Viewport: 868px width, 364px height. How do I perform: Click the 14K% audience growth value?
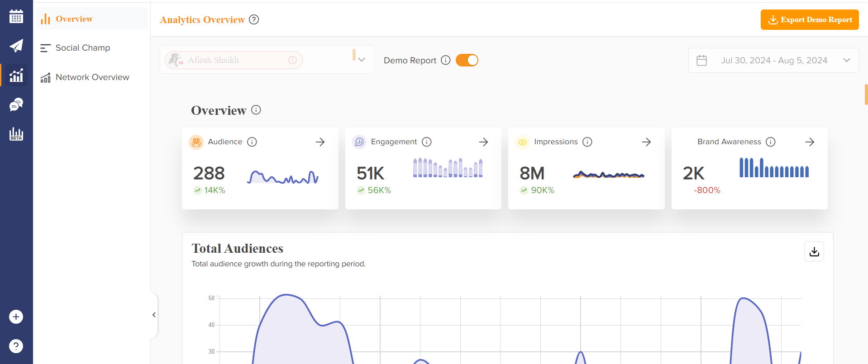tap(215, 190)
